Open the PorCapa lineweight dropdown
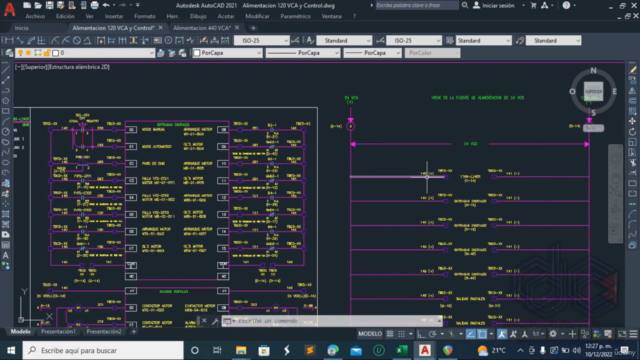This screenshot has width=640, height=360. tap(373, 53)
